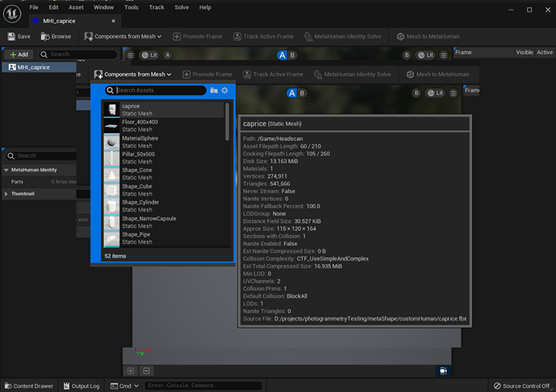Open asset picker settings gear

coord(225,91)
